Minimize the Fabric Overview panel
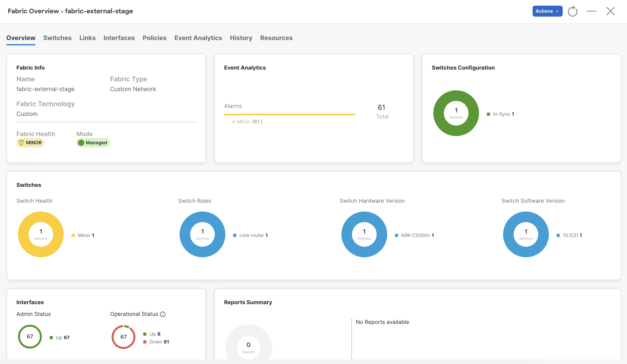627x364 pixels. 591,11
